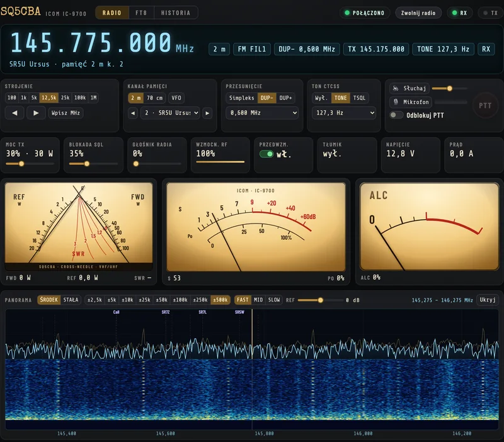Open the 127,3 Hz tone dropdown
Image resolution: width=504 pixels, height=442 pixels.
(x=343, y=113)
